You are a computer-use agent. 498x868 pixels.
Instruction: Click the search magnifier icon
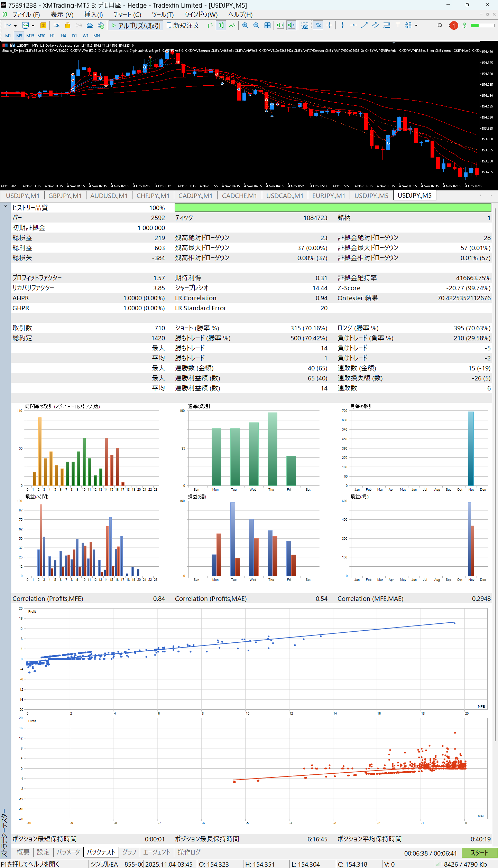440,26
